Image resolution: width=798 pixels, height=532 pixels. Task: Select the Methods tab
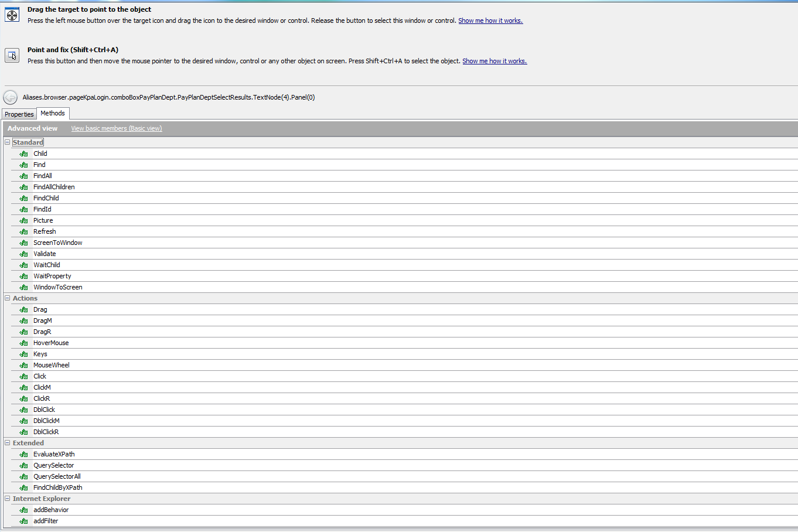pos(53,113)
